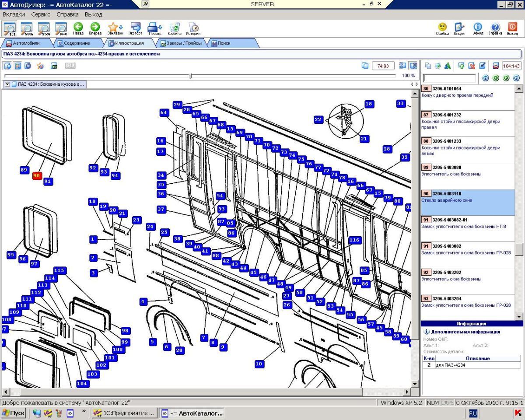Toggle the callout grid view button

[18, 66]
